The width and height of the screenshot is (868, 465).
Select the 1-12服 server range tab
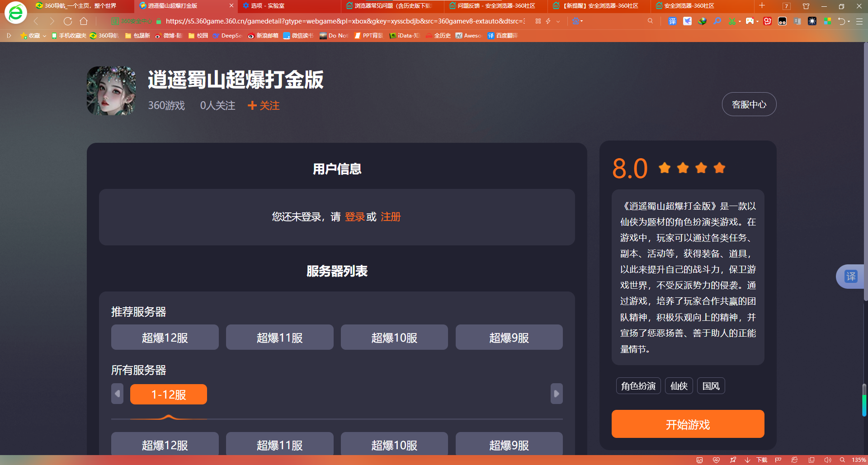point(168,395)
